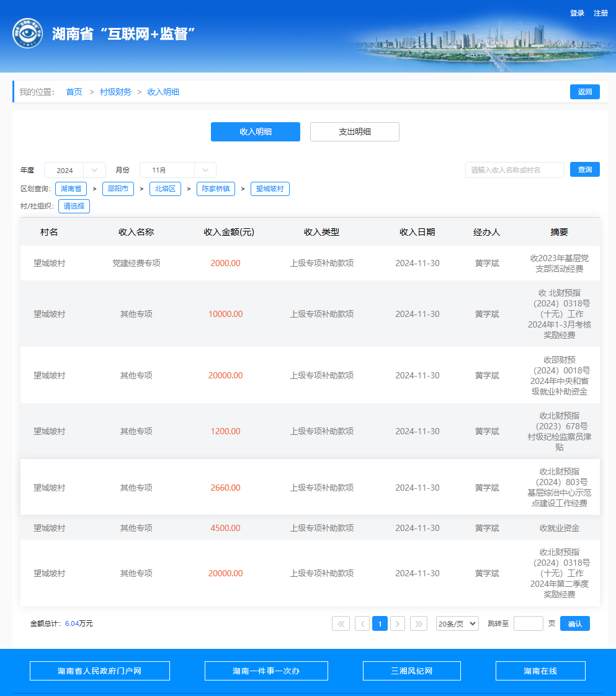Click page number 1 button
Screen dimensions: 616x696
click(x=380, y=623)
